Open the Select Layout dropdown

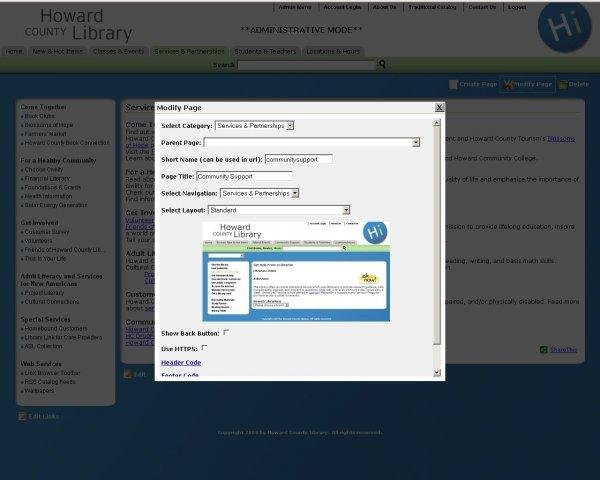click(279, 210)
